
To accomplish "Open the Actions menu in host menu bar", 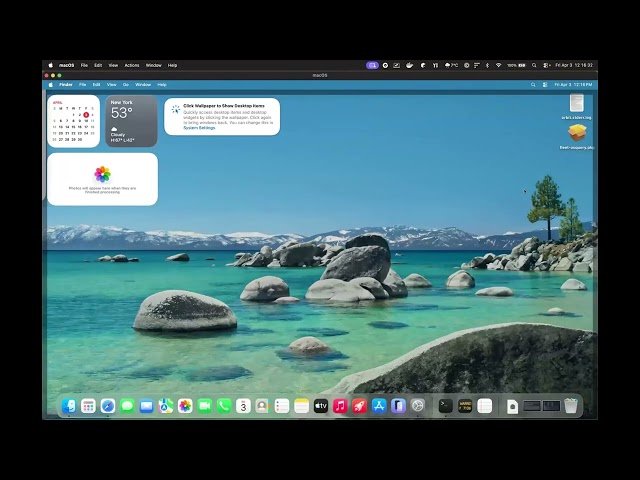I will click(132, 65).
